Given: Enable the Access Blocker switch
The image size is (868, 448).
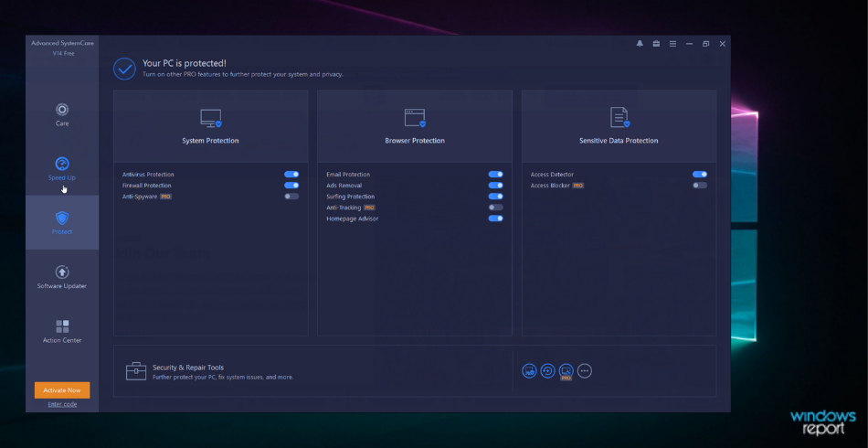Looking at the screenshot, I should tap(700, 186).
